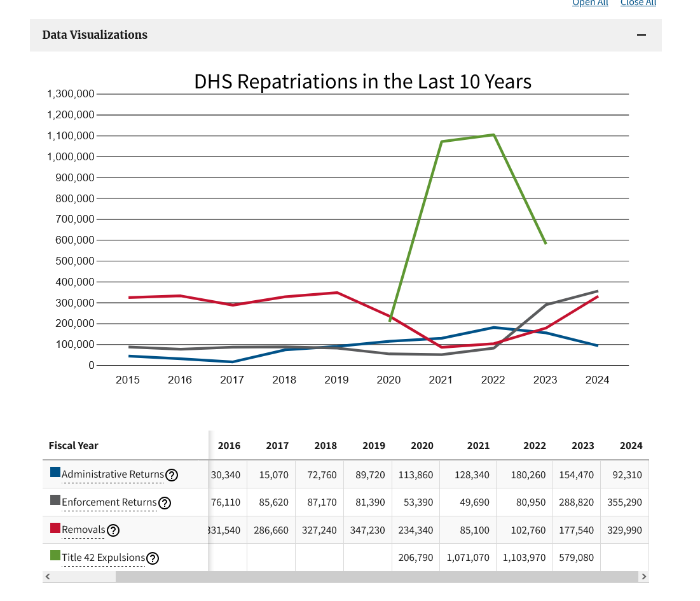The width and height of the screenshot is (700, 601).
Task: Click the 2019 column header
Action: pos(374,446)
